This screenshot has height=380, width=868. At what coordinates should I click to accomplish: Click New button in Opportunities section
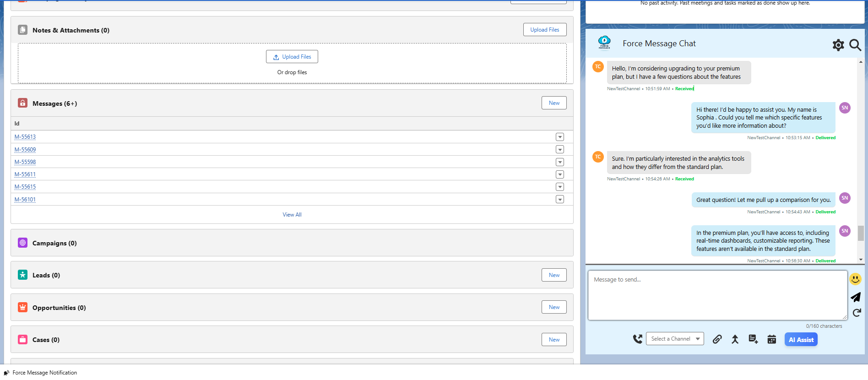pos(554,307)
